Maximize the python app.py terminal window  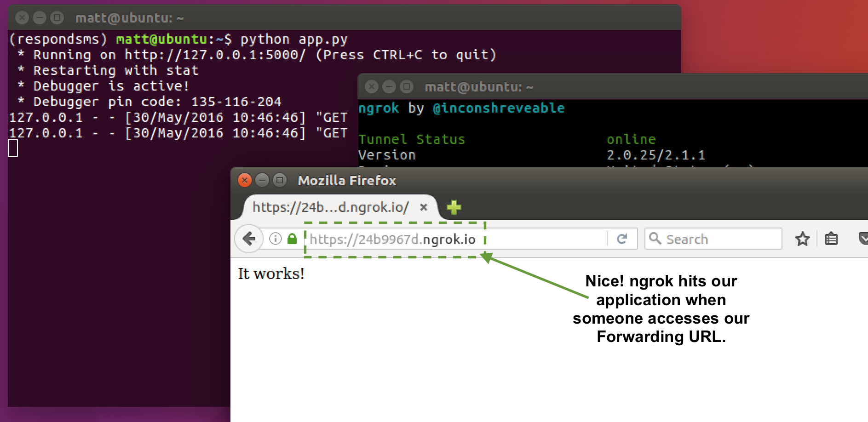coord(57,18)
